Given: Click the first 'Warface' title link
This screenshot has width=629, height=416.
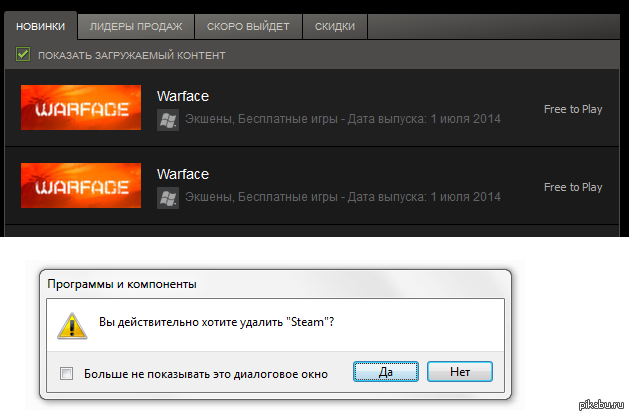Looking at the screenshot, I should point(183,96).
